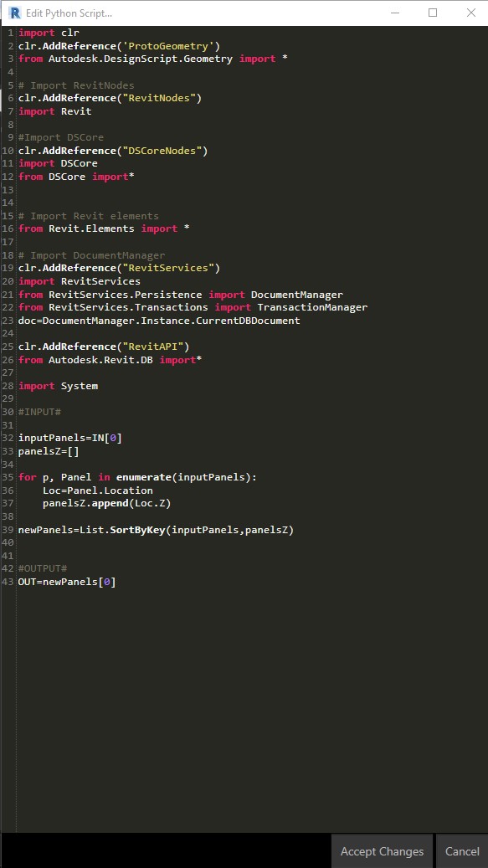This screenshot has height=868, width=488.
Task: Click TransactionManager on line 22
Action: [312, 307]
